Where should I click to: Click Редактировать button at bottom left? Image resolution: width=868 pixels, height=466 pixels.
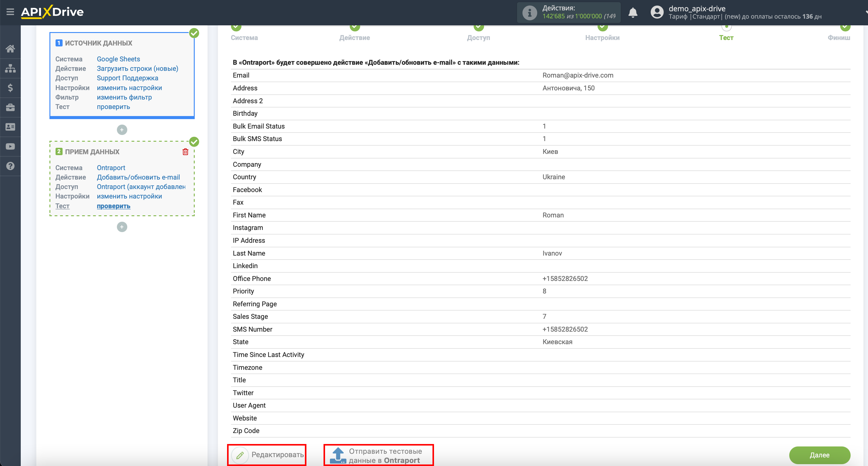point(268,454)
